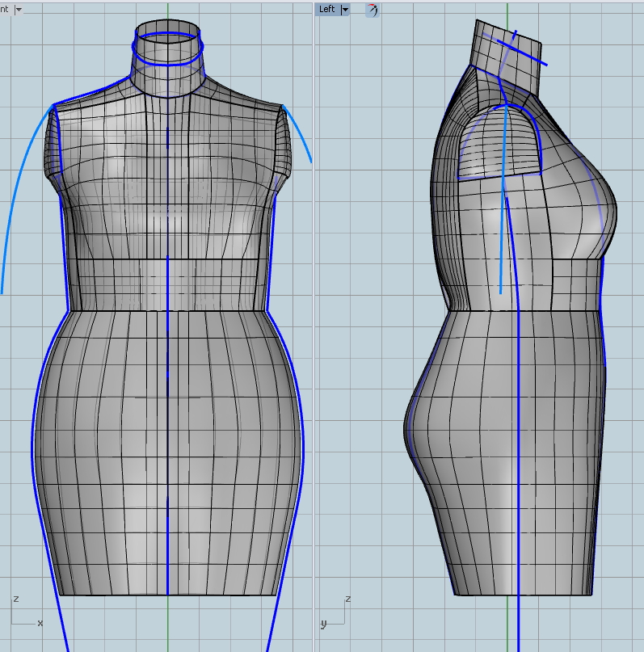Select the light blue vertical line through the armhole in Left viewport
Image resolution: width=644 pixels, height=652 pixels.
click(x=503, y=200)
